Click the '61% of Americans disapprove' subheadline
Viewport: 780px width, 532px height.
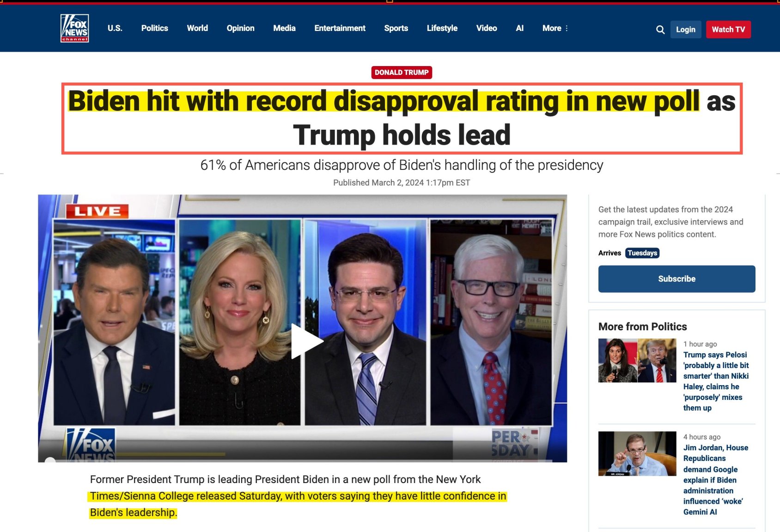[x=402, y=165]
